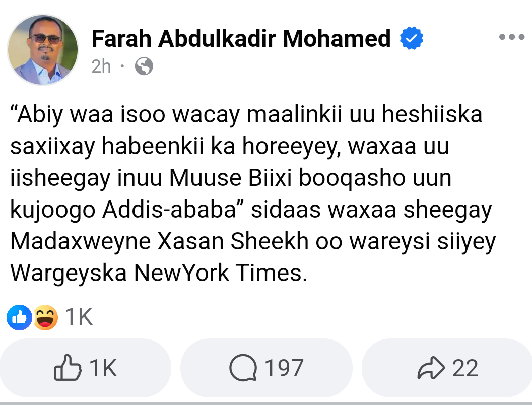
Task: Click the public audience globe icon
Action: 144,66
